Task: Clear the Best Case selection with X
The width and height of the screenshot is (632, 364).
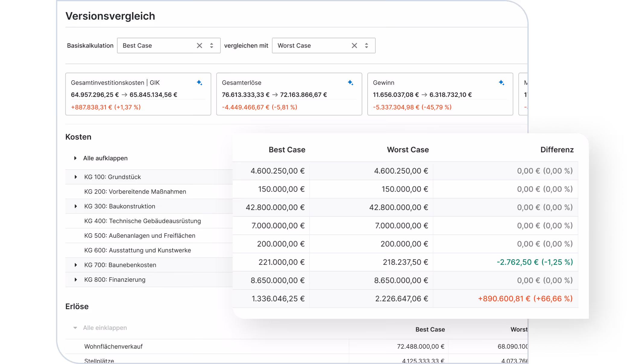Action: pyautogui.click(x=199, y=45)
